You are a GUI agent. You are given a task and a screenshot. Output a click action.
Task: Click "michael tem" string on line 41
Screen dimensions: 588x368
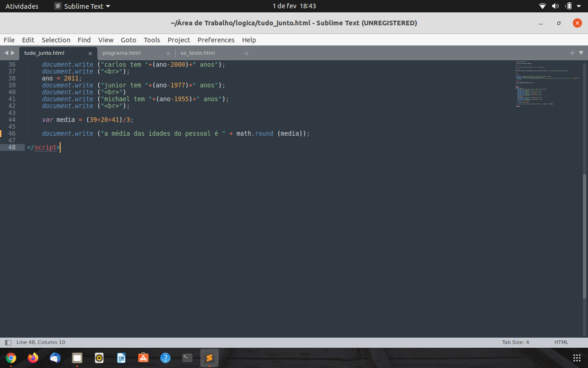(x=125, y=99)
